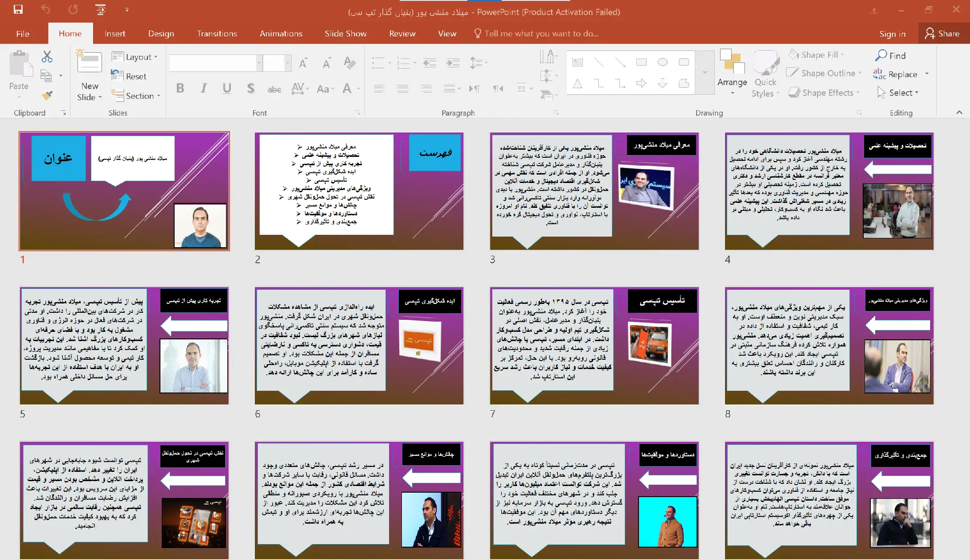970x560 pixels.
Task: Click the Format Painter brush icon
Action: tap(47, 95)
